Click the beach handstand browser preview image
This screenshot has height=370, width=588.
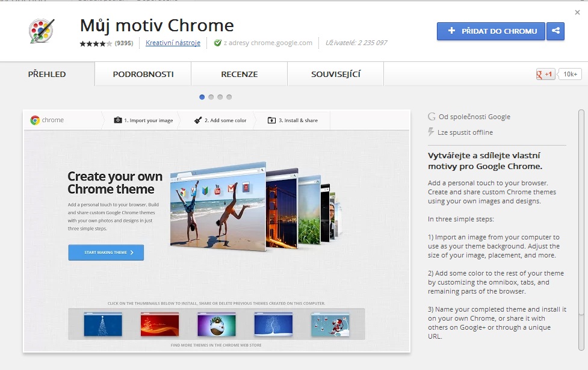click(x=218, y=206)
